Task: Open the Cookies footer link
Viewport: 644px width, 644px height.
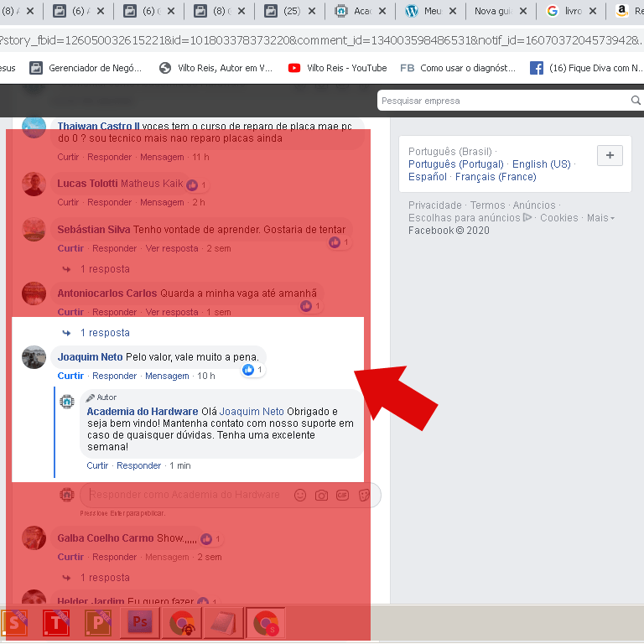Action: coord(559,218)
